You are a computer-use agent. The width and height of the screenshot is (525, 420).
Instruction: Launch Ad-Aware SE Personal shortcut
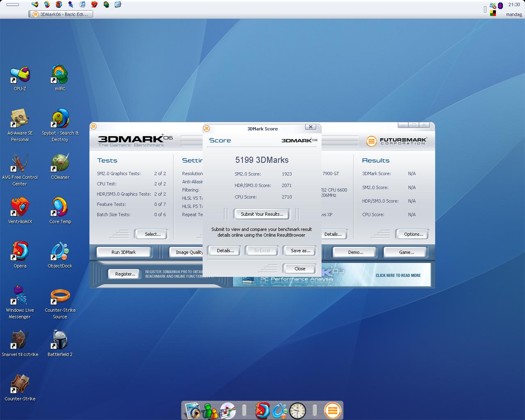[x=20, y=125]
